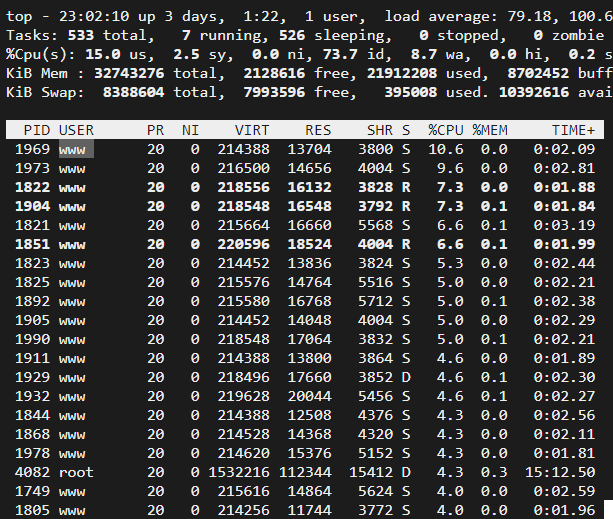
Task: Click the 8388604 swap total value
Action: pyautogui.click(x=133, y=92)
